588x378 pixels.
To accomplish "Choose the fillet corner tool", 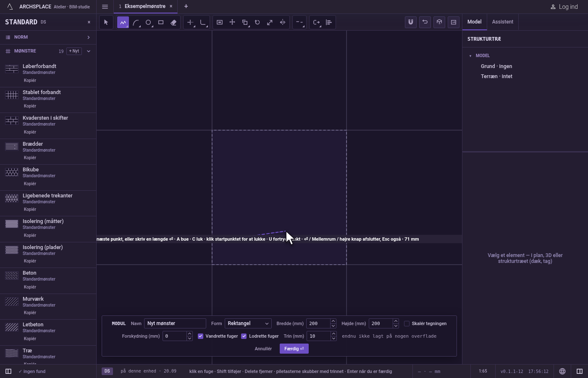I will [x=203, y=22].
